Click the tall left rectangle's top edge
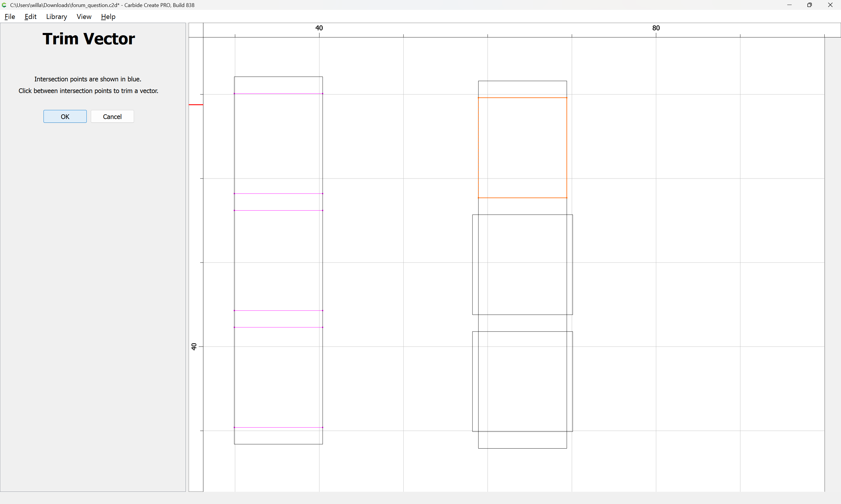The image size is (841, 504). point(278,77)
